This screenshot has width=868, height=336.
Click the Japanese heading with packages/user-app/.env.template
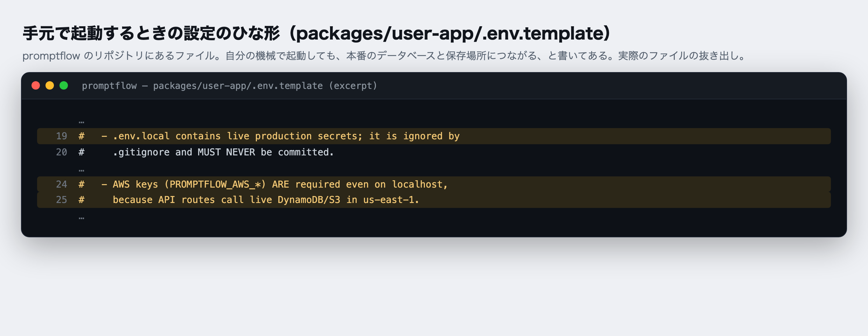[x=316, y=33]
